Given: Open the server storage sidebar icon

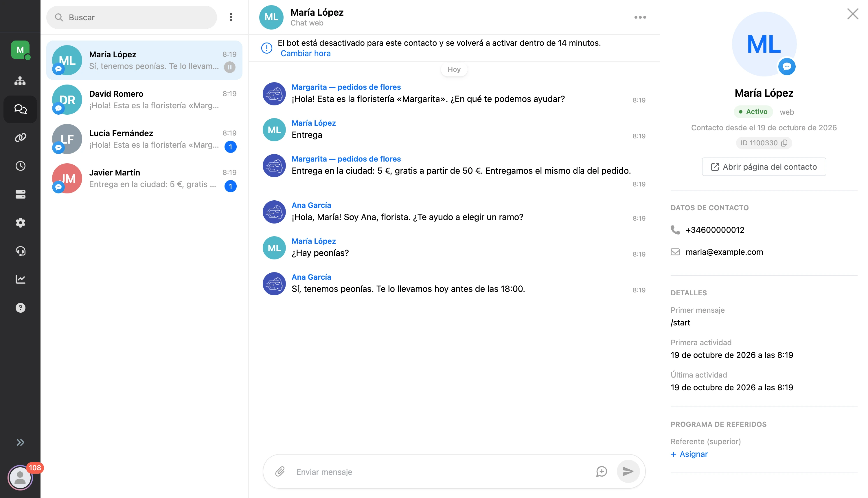Looking at the screenshot, I should coord(20,194).
